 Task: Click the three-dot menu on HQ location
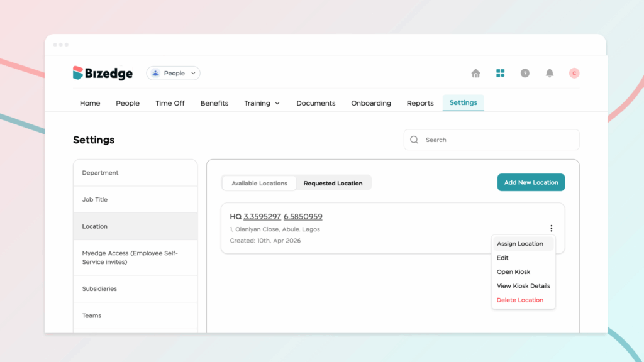pyautogui.click(x=551, y=228)
